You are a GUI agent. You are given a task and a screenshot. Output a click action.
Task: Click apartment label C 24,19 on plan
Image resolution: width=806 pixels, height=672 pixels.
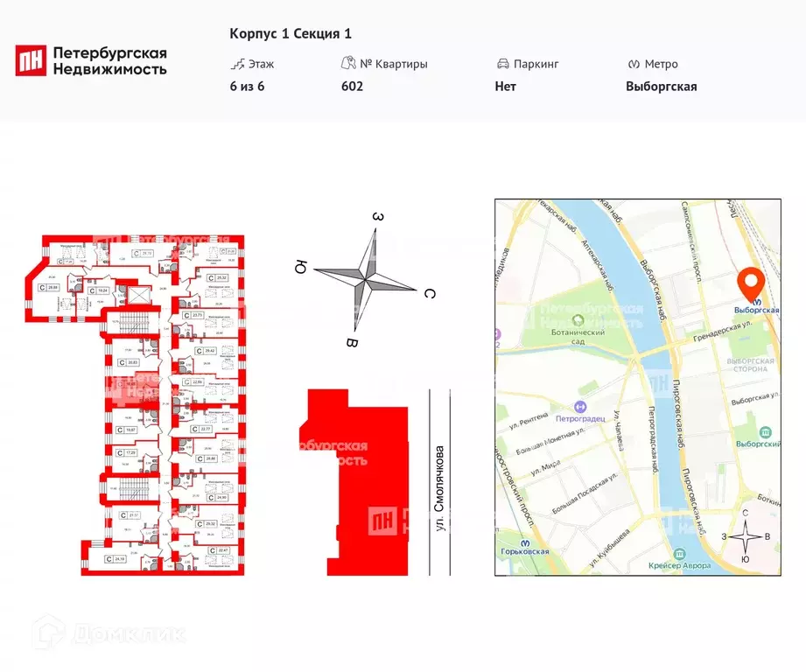tap(116, 559)
